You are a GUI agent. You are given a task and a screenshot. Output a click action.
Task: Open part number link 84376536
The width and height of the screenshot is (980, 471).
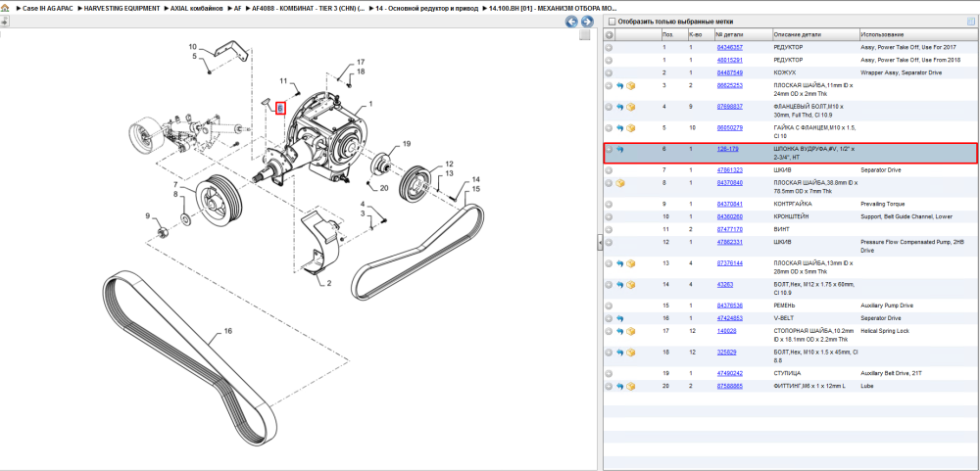pos(729,306)
